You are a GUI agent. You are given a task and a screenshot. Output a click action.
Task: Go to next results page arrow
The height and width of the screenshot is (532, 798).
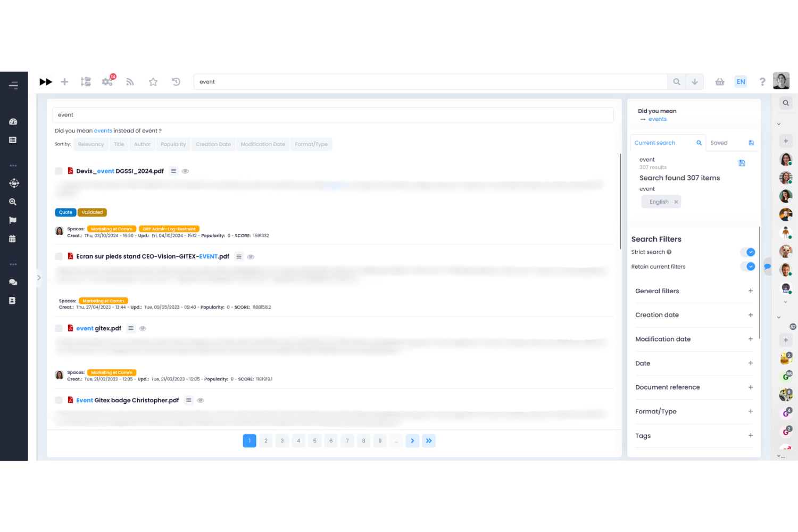[412, 440]
